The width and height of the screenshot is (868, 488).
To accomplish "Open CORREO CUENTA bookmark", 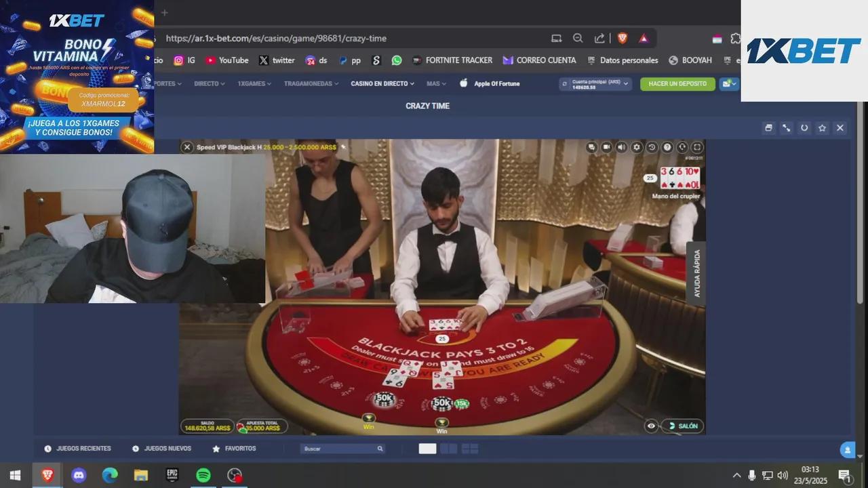I will coord(540,60).
